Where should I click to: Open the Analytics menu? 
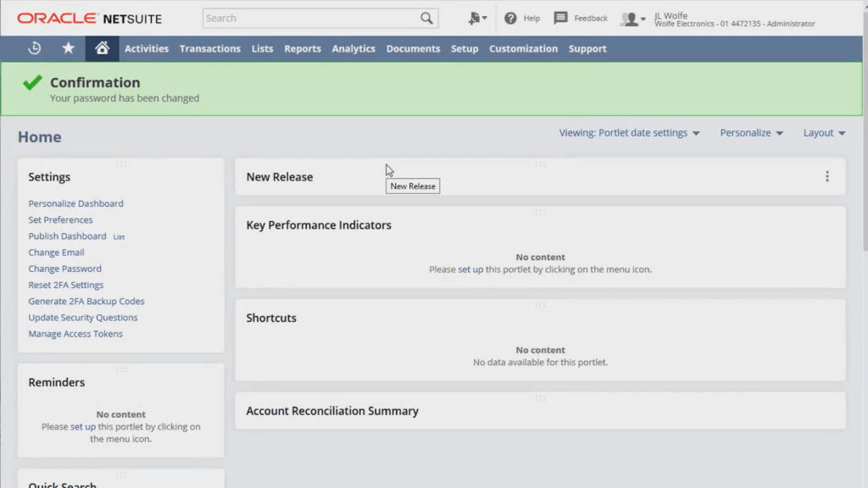tap(353, 48)
